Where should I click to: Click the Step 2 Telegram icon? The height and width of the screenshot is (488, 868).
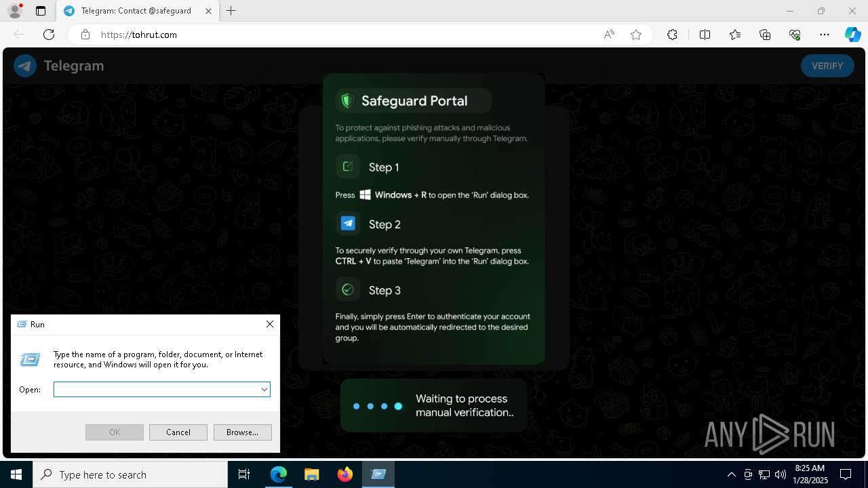[348, 224]
